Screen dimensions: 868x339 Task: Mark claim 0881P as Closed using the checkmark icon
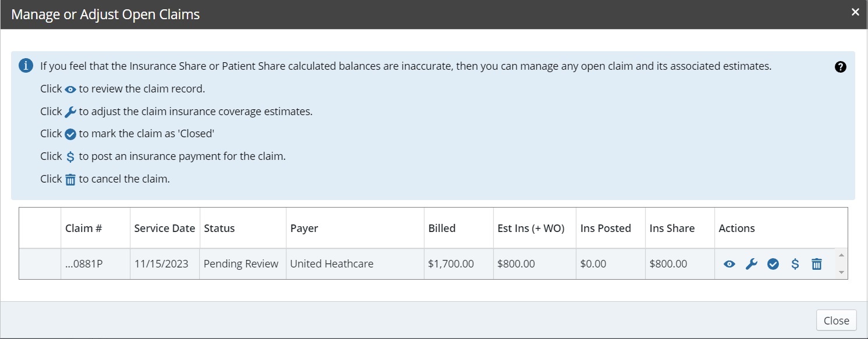[x=773, y=263]
